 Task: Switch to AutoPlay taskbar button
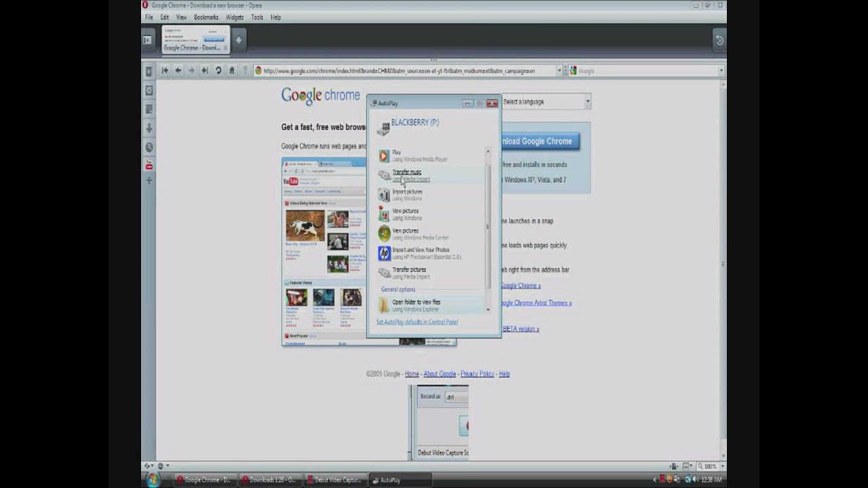click(x=400, y=480)
